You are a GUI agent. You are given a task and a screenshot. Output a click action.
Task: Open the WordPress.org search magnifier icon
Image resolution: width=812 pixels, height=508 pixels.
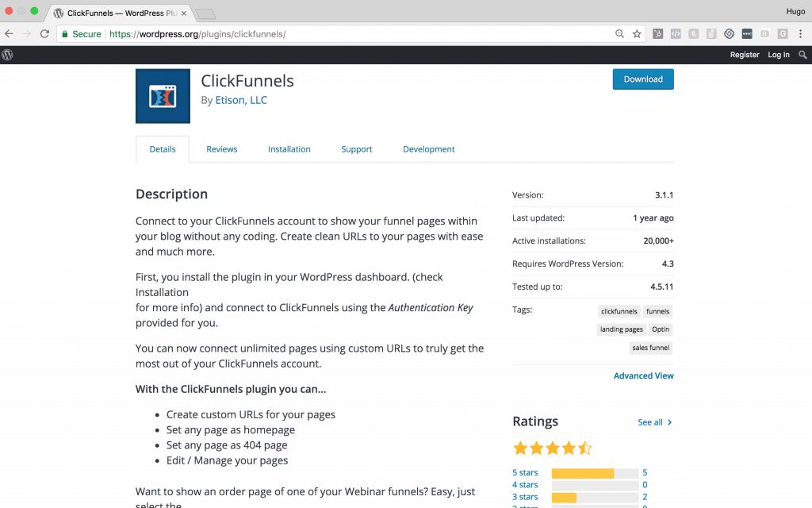coord(802,55)
